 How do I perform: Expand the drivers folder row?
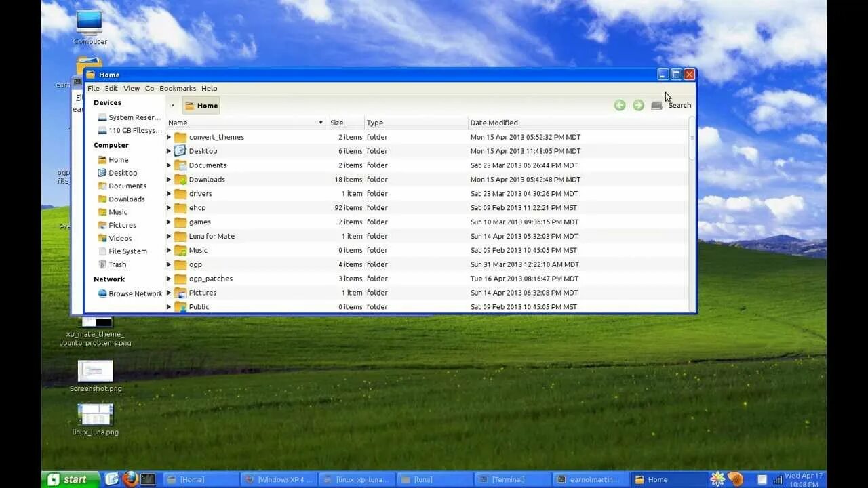point(169,194)
